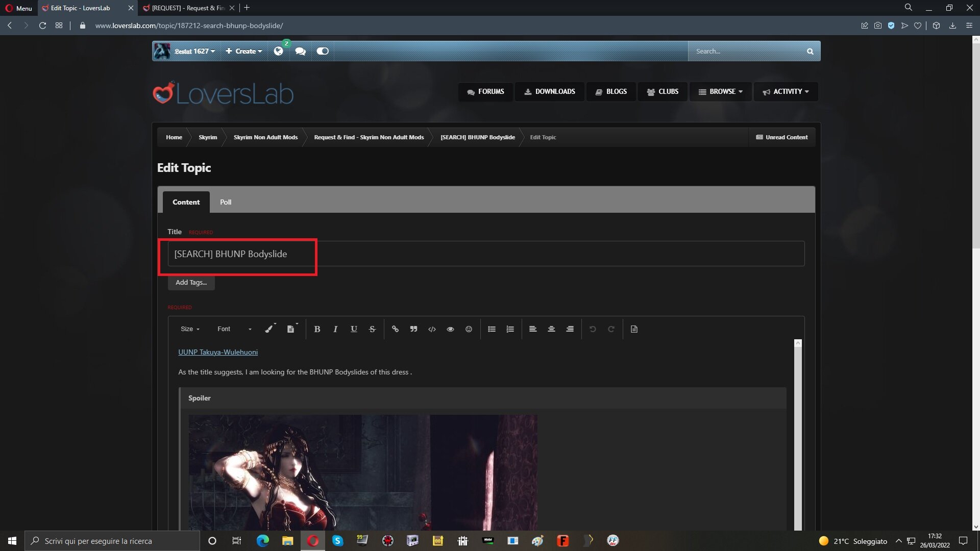Insert a numbered list
This screenshot has height=551, width=980.
coord(510,329)
